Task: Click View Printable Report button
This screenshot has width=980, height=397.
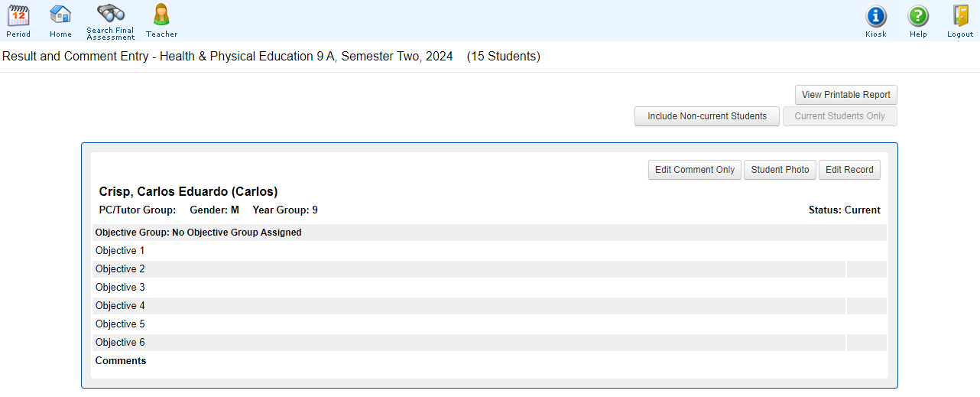Action: [845, 95]
